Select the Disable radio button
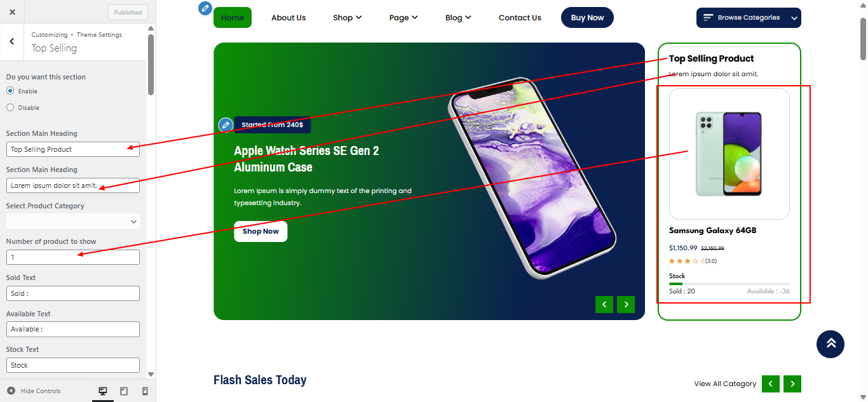Screen dimensions: 868x402 pyautogui.click(x=10, y=107)
